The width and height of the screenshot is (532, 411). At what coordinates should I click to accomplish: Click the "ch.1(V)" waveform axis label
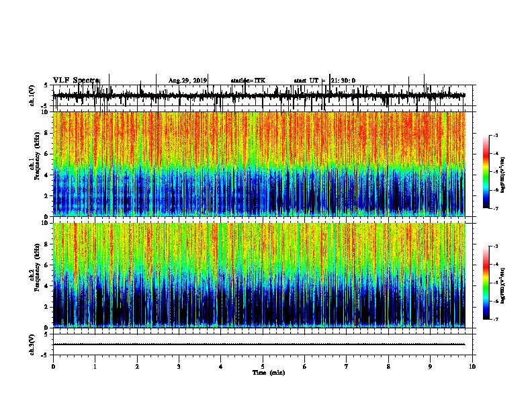[x=32, y=95]
